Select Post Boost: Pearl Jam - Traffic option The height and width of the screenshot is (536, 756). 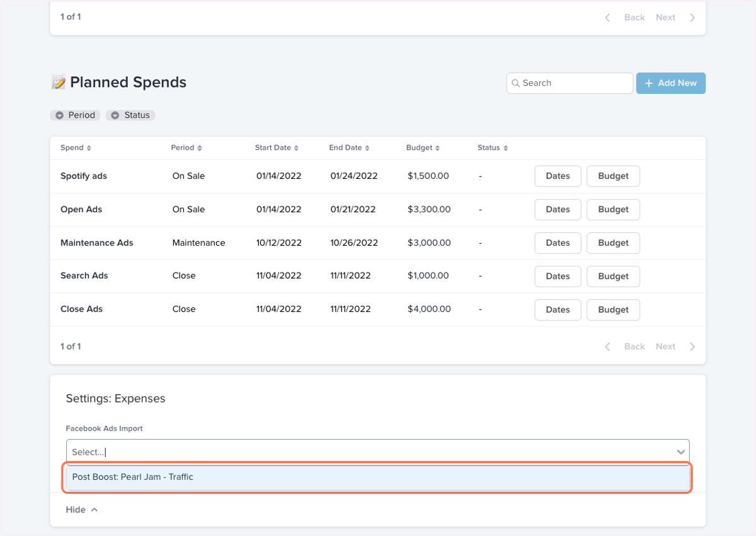tap(378, 477)
